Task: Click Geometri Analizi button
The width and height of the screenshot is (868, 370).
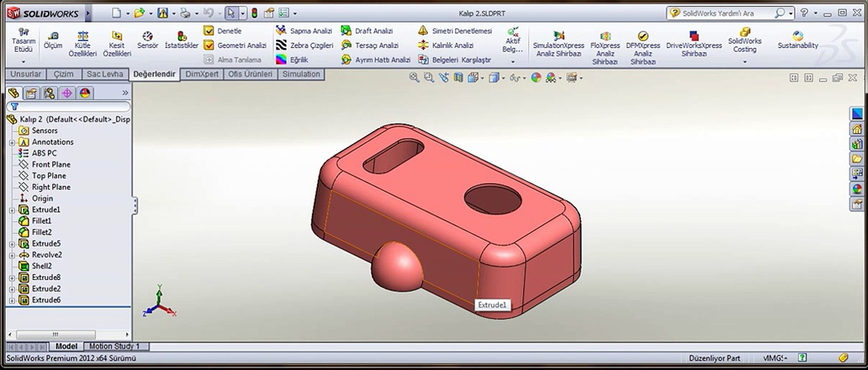Action: [x=235, y=45]
